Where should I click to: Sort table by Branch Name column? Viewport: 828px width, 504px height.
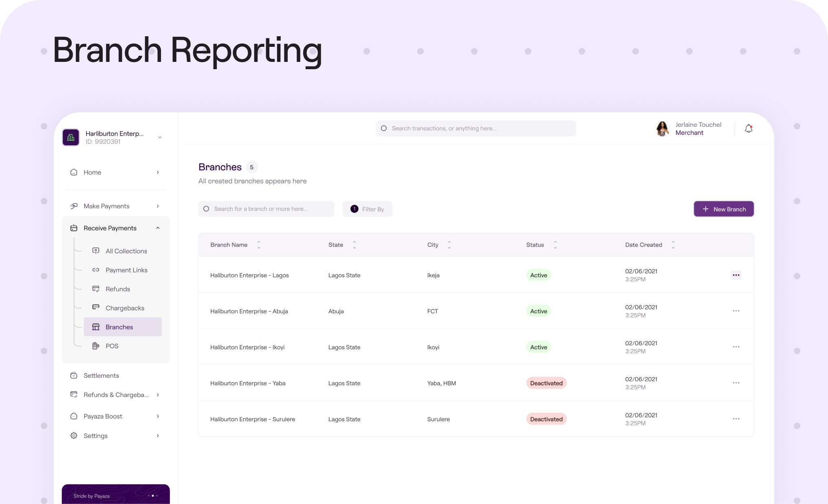(259, 245)
